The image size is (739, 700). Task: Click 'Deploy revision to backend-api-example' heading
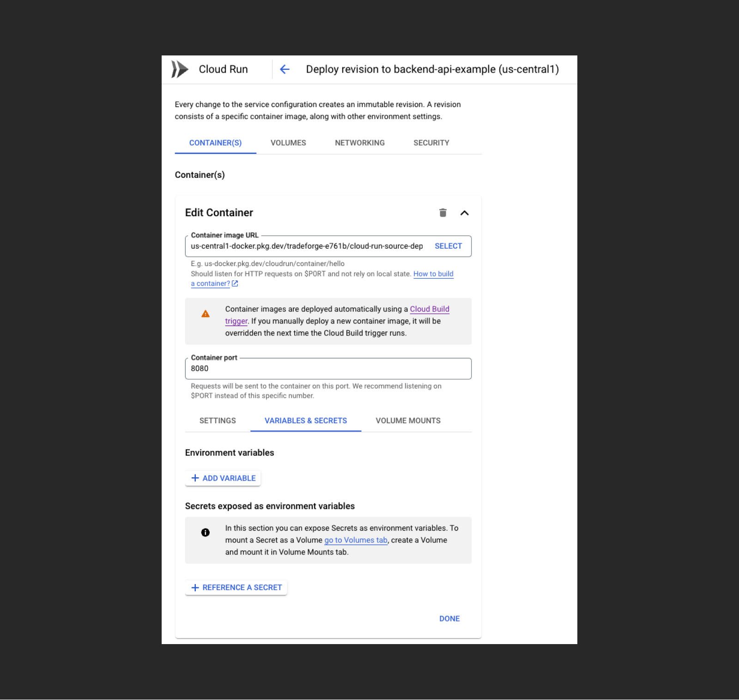click(432, 69)
